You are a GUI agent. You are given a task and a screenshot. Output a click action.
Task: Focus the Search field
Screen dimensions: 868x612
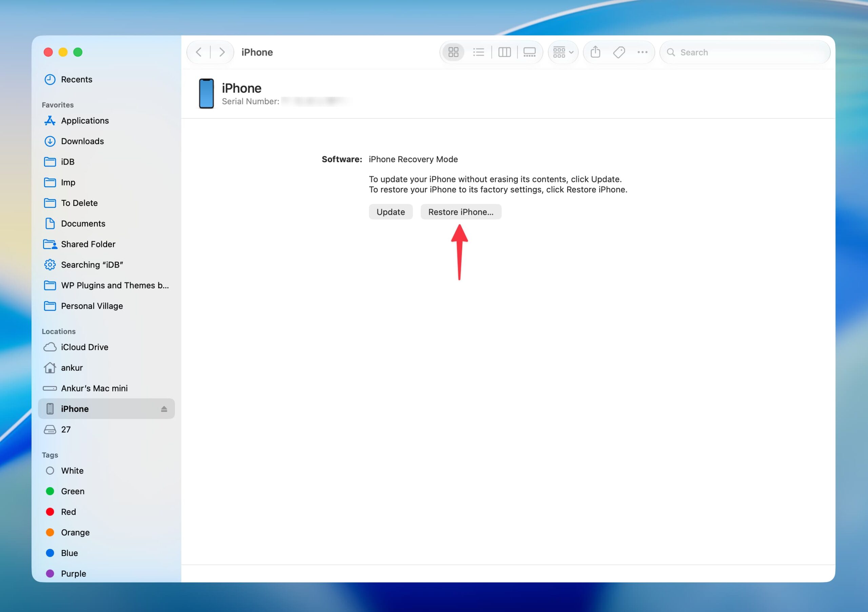[745, 52]
